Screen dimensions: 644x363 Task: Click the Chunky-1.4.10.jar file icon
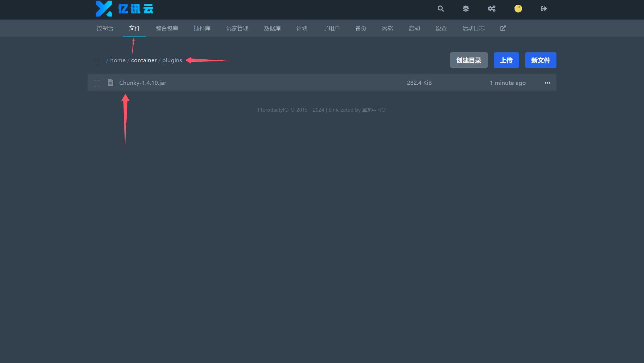pyautogui.click(x=110, y=83)
